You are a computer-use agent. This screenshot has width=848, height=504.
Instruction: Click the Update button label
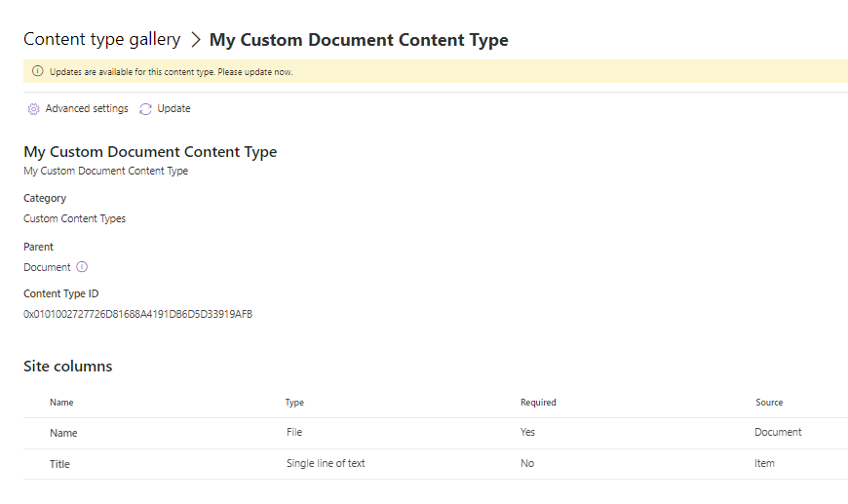173,108
